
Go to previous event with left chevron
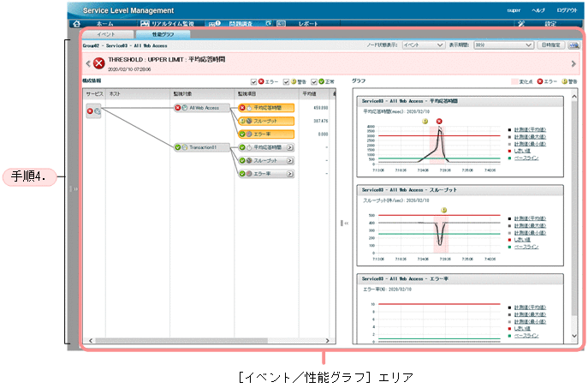pyautogui.click(x=88, y=63)
